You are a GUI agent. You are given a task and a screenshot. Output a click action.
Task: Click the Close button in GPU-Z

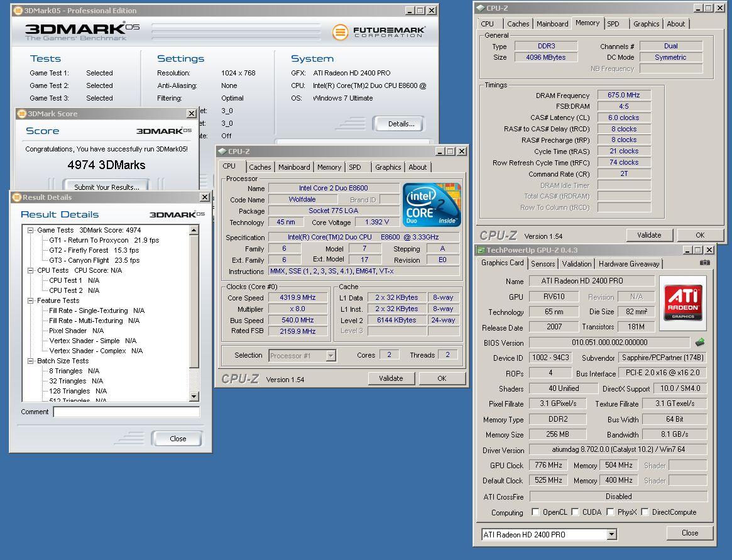689,533
